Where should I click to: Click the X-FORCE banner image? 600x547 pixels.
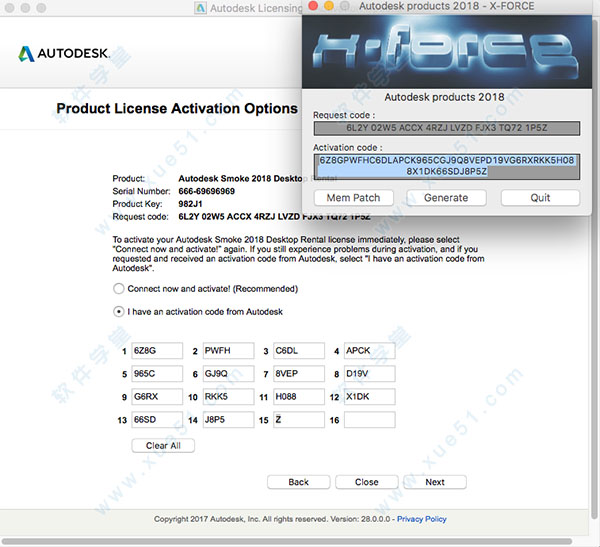tap(447, 52)
